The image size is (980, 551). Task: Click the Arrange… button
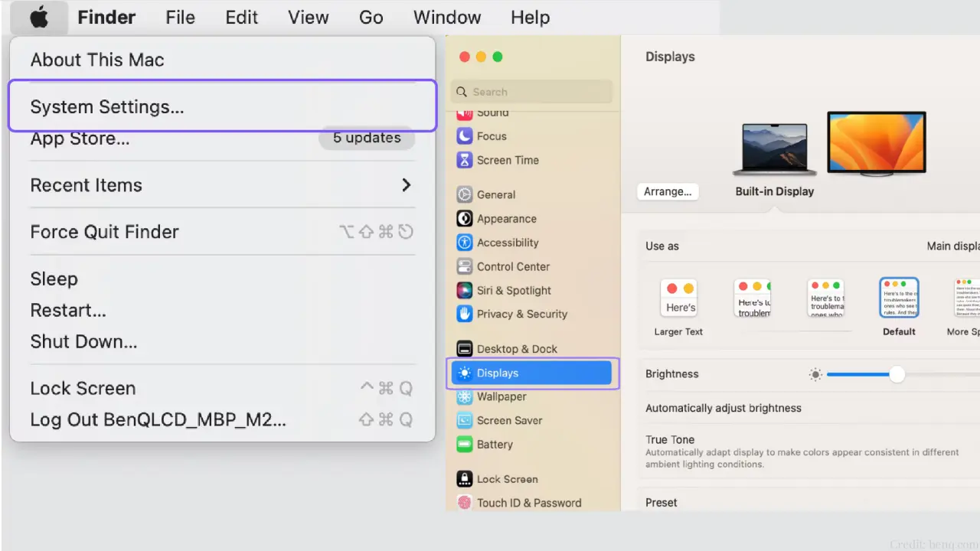668,191
